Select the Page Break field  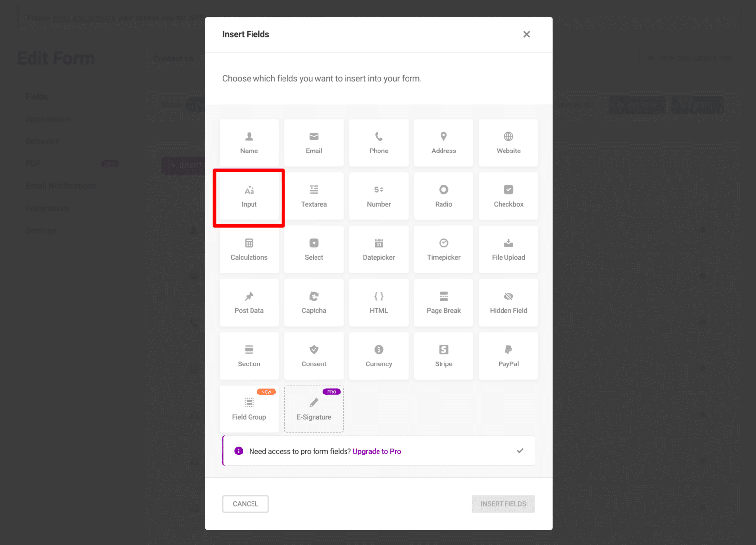443,302
